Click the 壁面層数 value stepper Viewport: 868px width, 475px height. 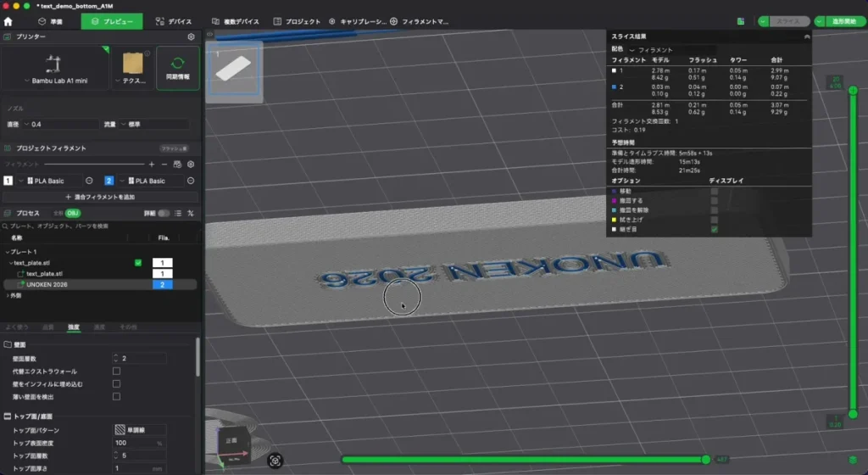(115, 359)
